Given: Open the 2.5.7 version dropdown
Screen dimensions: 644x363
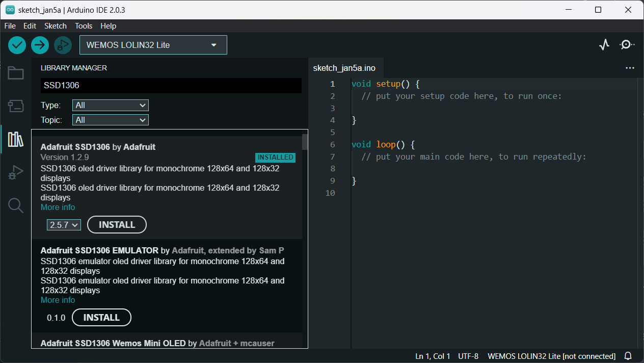Looking at the screenshot, I should (x=64, y=225).
